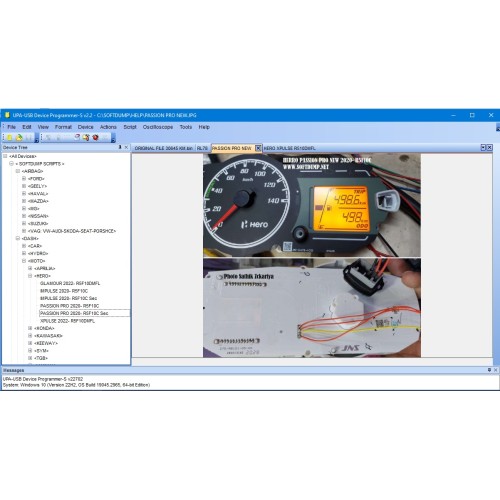Expand the SYM node

(x=30, y=351)
